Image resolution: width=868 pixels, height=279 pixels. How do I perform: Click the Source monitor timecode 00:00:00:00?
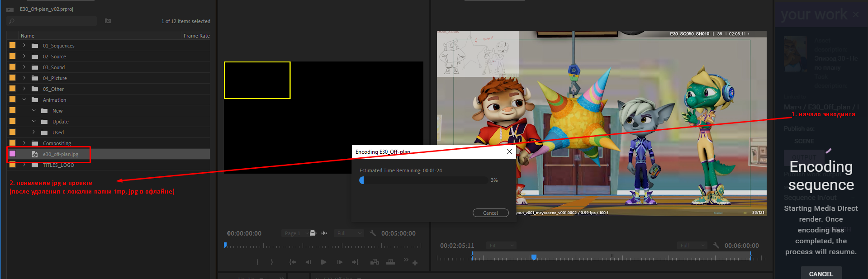click(244, 233)
